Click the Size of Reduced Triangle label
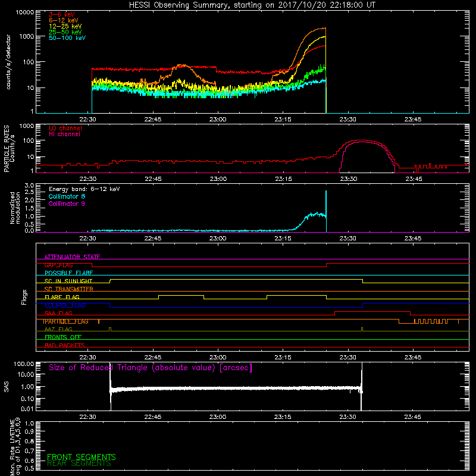The height and width of the screenshot is (476, 476). click(x=151, y=368)
